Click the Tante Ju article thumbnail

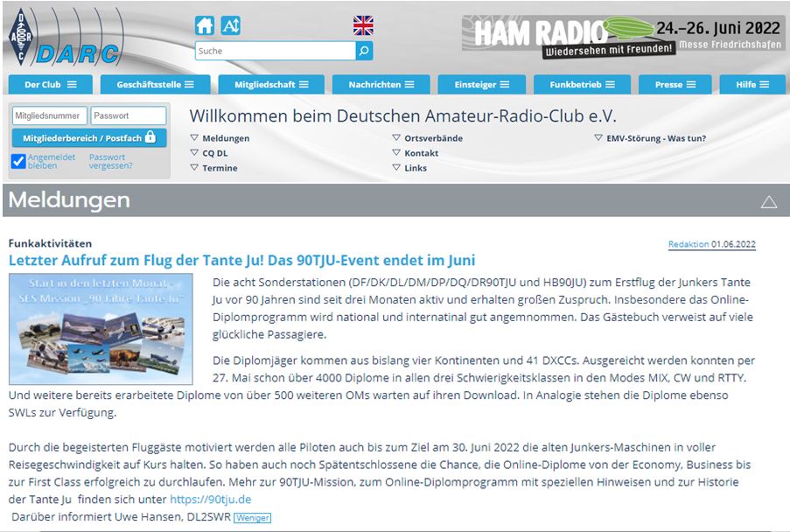101,329
